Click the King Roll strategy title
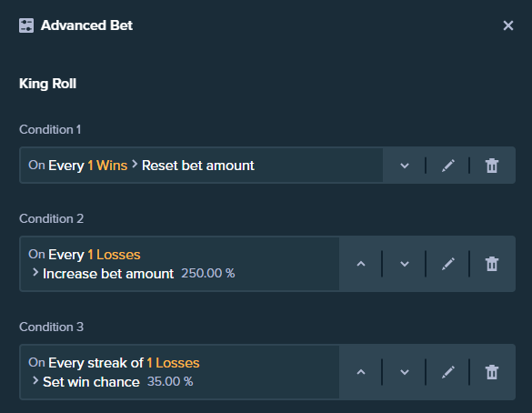The width and height of the screenshot is (532, 413). pos(48,84)
